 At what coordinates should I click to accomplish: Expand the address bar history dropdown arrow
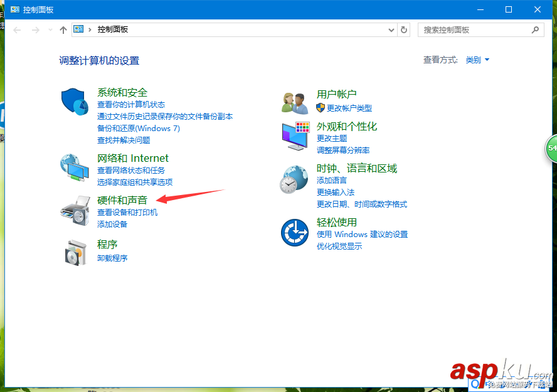pos(391,29)
